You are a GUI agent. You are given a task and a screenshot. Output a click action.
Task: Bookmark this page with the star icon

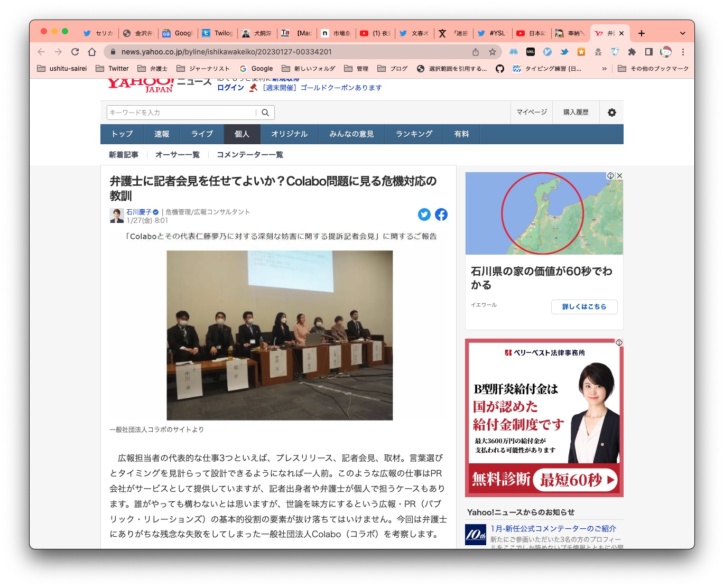(x=493, y=52)
